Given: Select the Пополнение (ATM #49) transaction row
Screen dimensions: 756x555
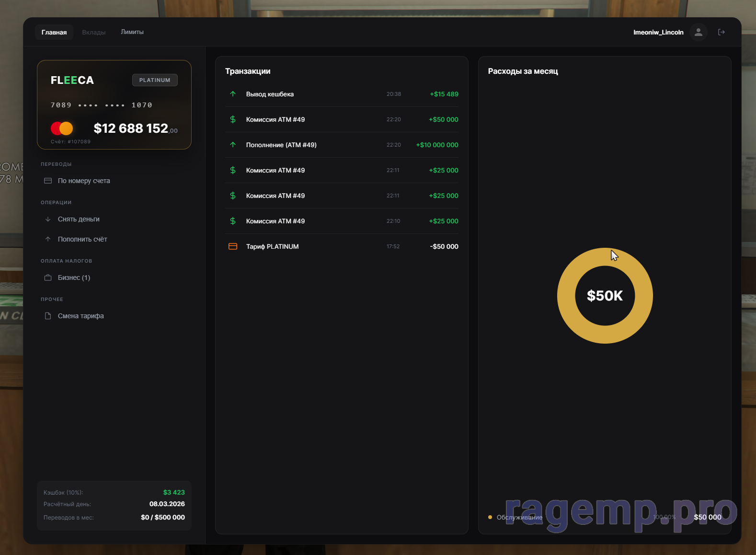Looking at the screenshot, I should (342, 145).
